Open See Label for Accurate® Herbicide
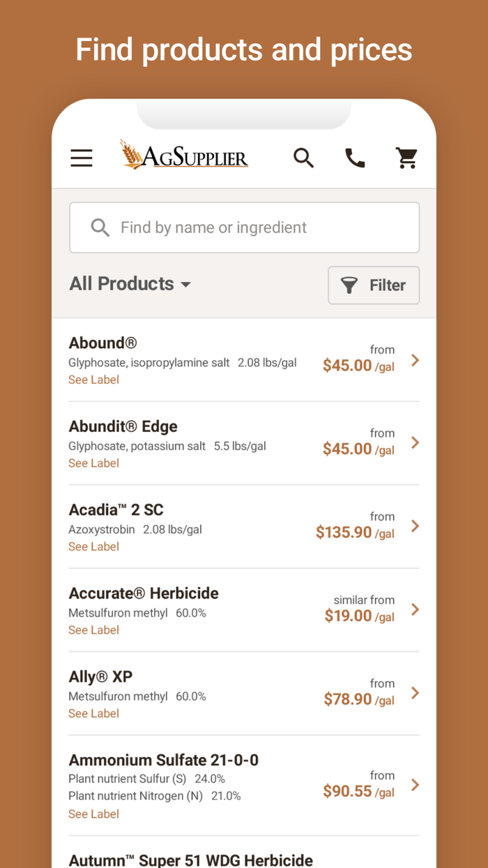 pyautogui.click(x=93, y=630)
